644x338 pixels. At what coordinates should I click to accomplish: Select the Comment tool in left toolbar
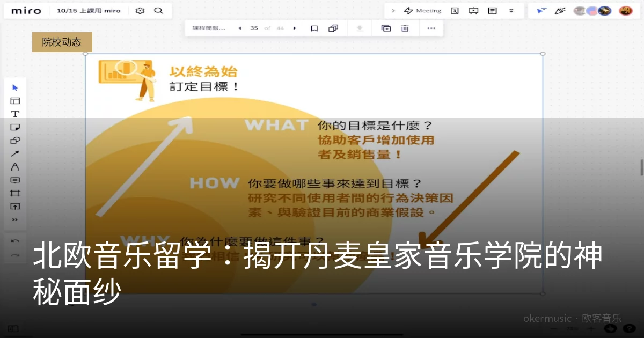[x=15, y=180]
